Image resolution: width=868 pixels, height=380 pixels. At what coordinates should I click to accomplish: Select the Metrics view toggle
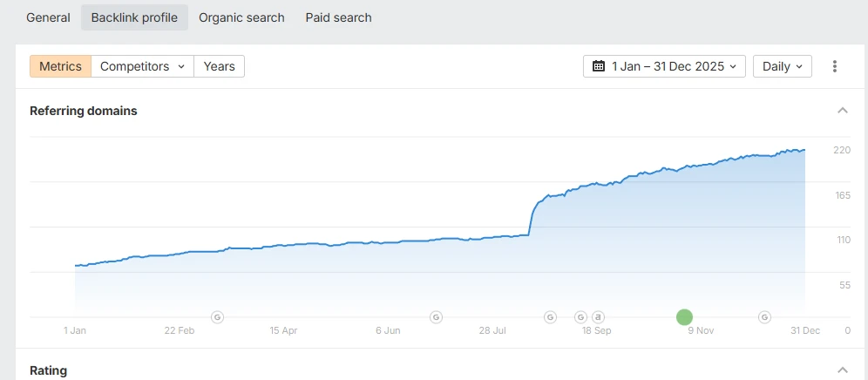(x=60, y=66)
